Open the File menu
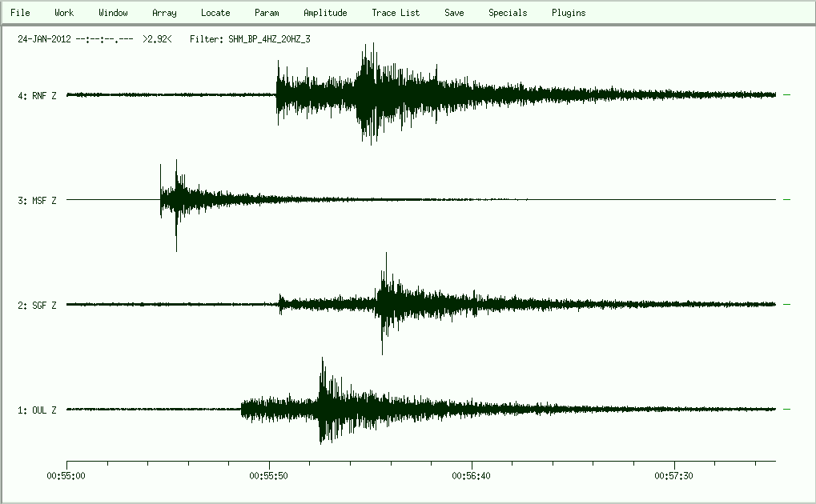Image resolution: width=816 pixels, height=504 pixels. (20, 13)
